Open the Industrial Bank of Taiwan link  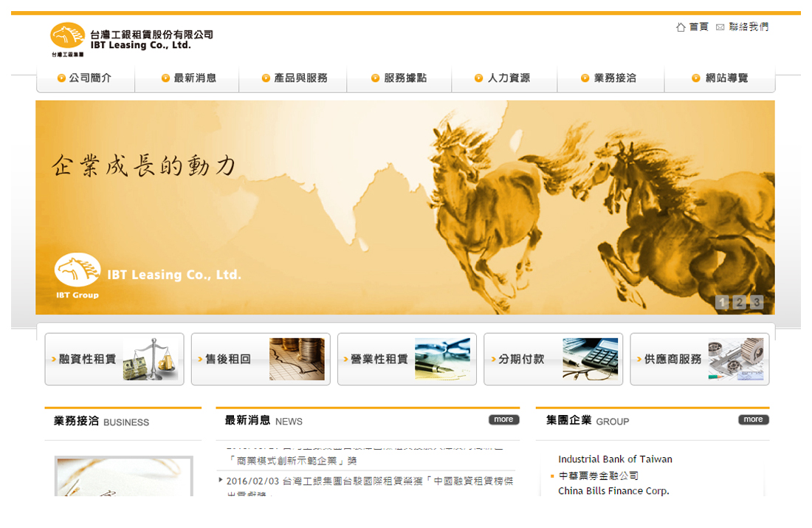[615, 459]
